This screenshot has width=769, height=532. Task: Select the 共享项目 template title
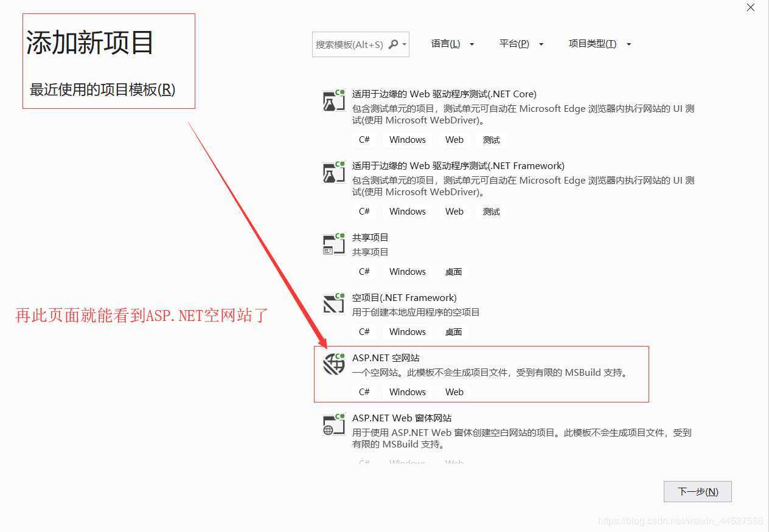tap(370, 238)
